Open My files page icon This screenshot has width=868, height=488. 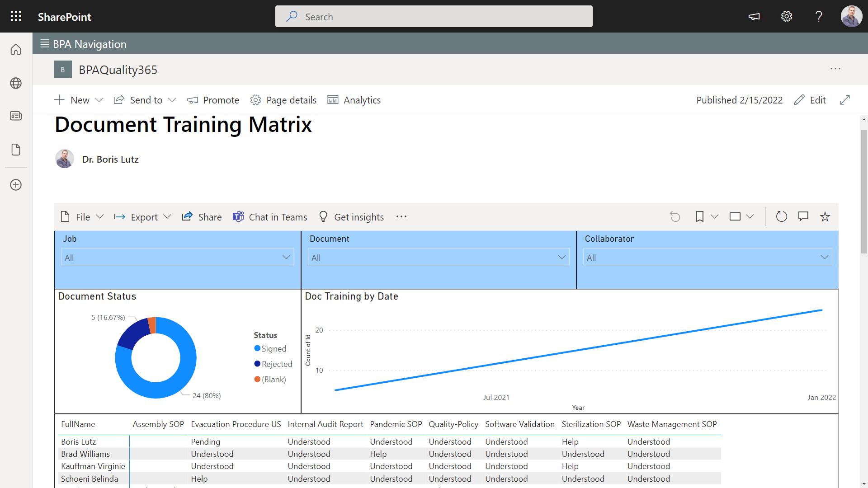tap(16, 150)
